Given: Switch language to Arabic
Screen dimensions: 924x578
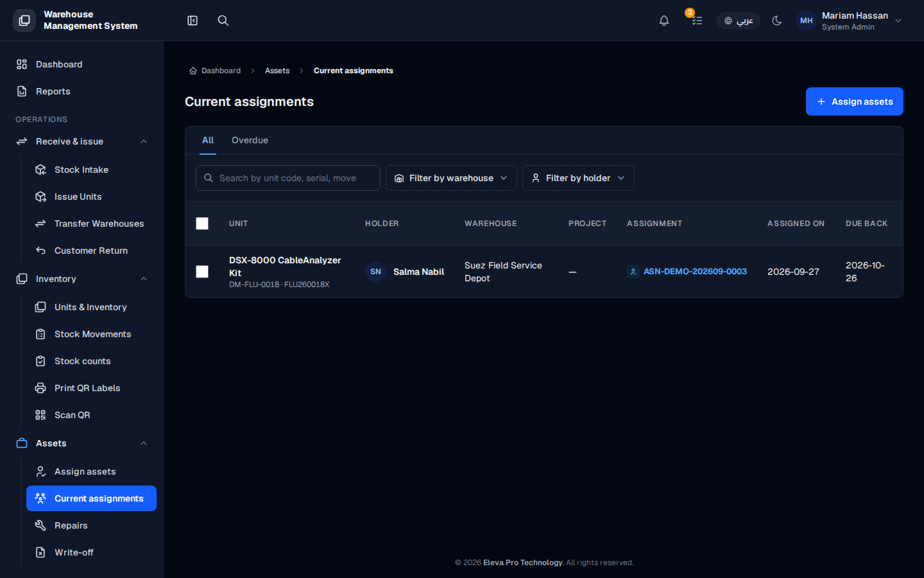Looking at the screenshot, I should tap(739, 21).
